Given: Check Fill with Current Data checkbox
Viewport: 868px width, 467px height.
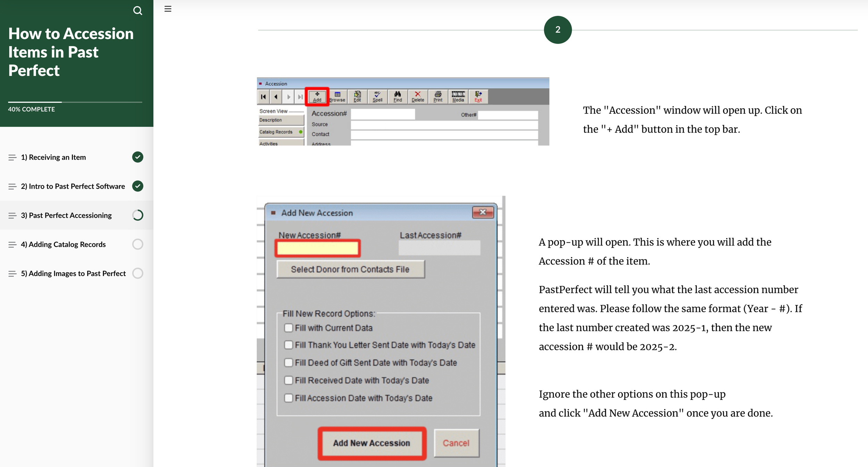Looking at the screenshot, I should [288, 328].
